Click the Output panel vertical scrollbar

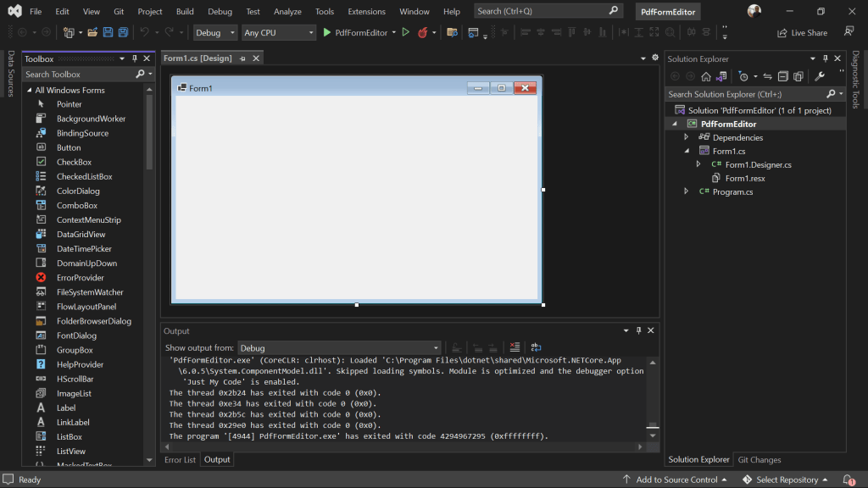pyautogui.click(x=653, y=398)
